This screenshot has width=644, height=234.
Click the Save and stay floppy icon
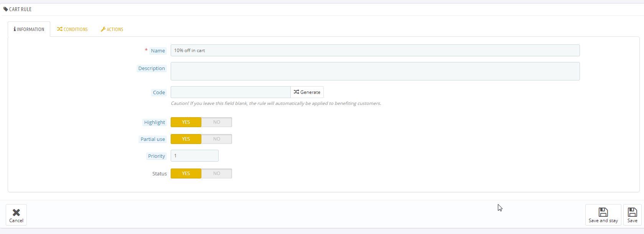603,212
